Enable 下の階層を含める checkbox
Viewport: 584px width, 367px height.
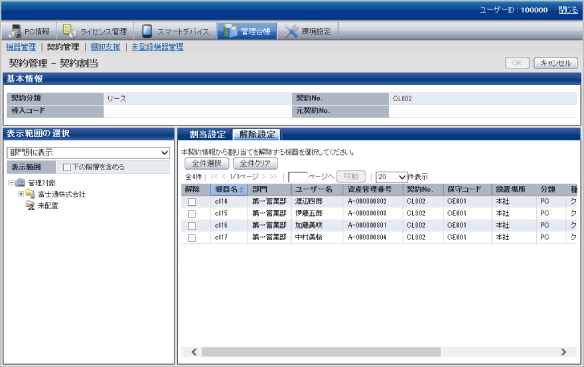[67, 167]
